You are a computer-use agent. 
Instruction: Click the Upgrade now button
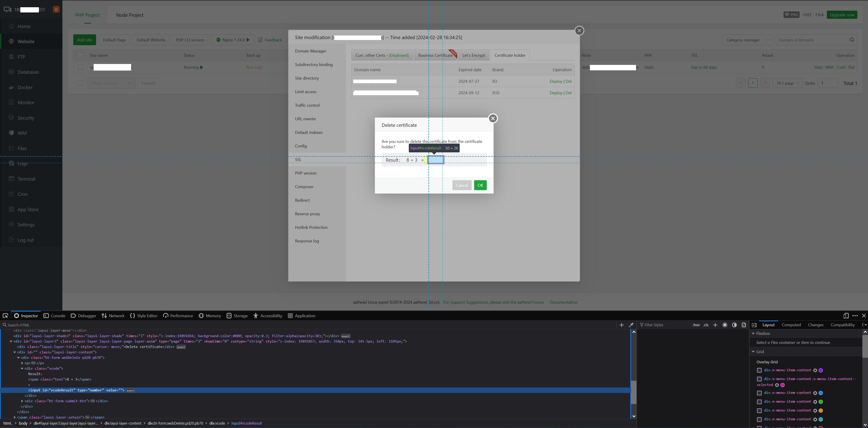click(842, 14)
